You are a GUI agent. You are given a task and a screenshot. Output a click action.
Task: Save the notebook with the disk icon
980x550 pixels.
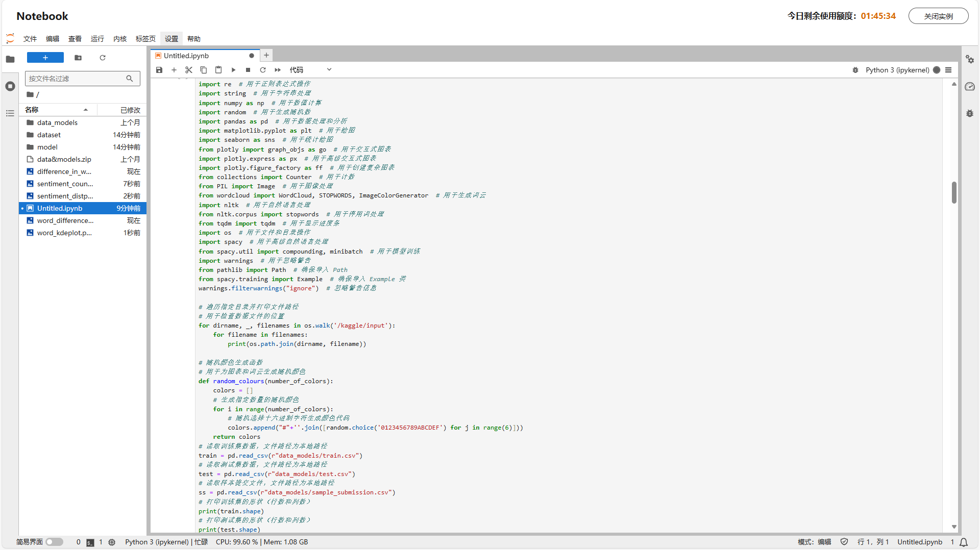click(159, 70)
